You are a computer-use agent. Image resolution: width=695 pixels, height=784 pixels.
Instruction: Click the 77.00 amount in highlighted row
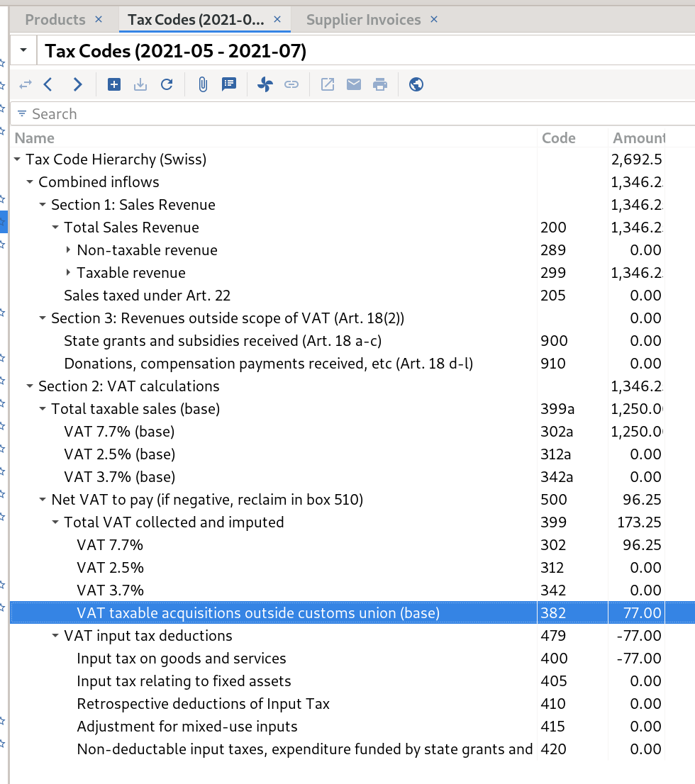coord(643,613)
